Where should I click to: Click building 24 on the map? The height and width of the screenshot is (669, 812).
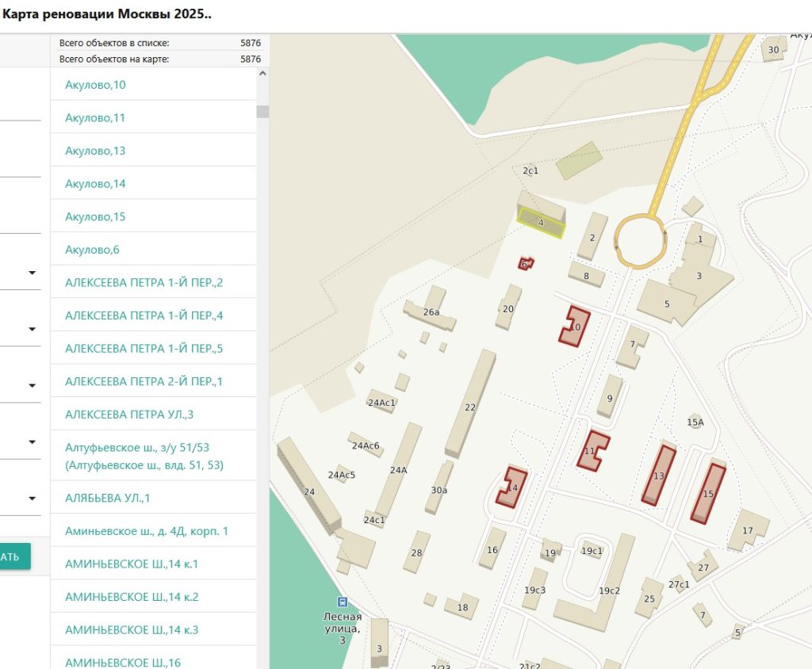tap(309, 487)
